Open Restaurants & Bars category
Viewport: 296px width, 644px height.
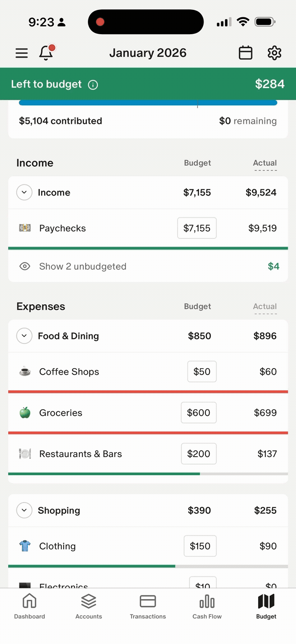pyautogui.click(x=81, y=454)
